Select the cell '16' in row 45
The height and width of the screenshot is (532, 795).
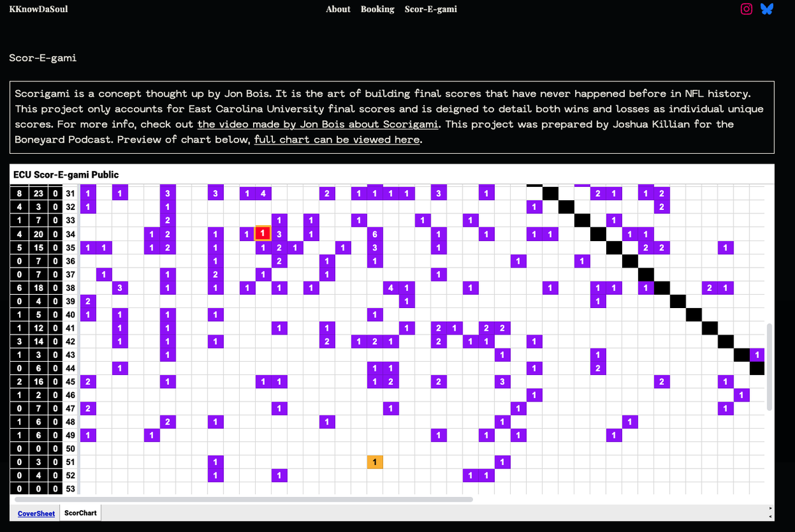[38, 382]
